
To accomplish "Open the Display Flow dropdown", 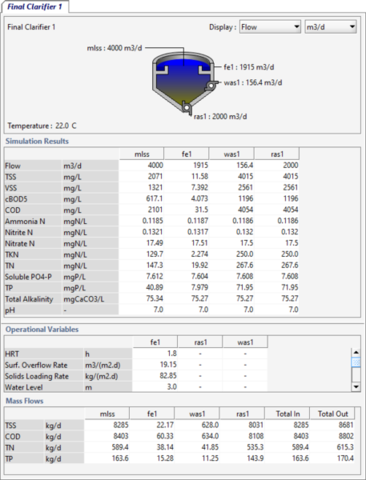I will tap(270, 27).
